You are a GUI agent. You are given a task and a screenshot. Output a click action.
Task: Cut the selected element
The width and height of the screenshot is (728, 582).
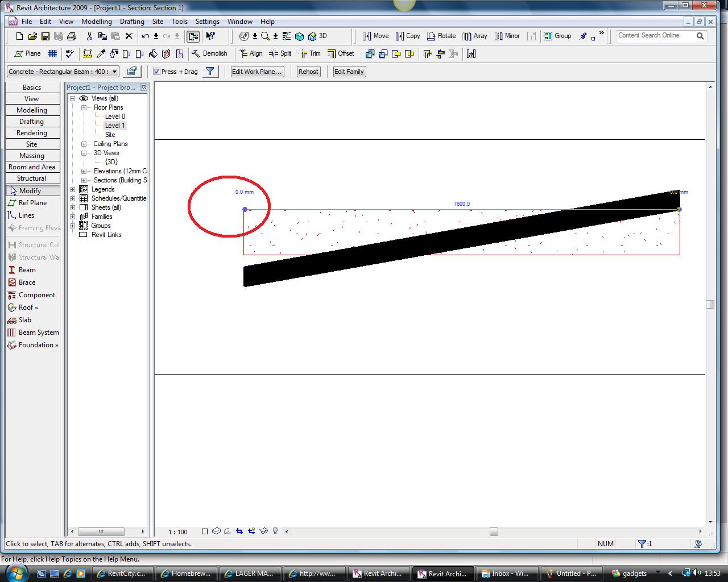pos(89,36)
